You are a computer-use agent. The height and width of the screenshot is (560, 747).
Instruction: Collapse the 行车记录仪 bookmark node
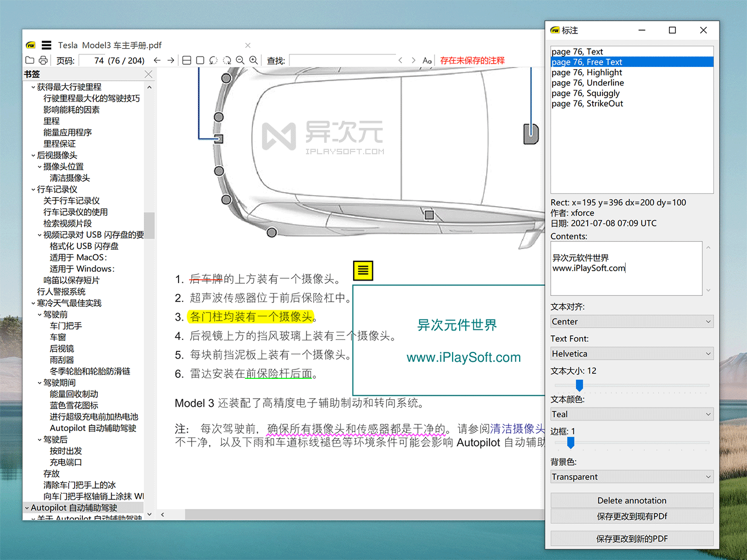(33, 189)
